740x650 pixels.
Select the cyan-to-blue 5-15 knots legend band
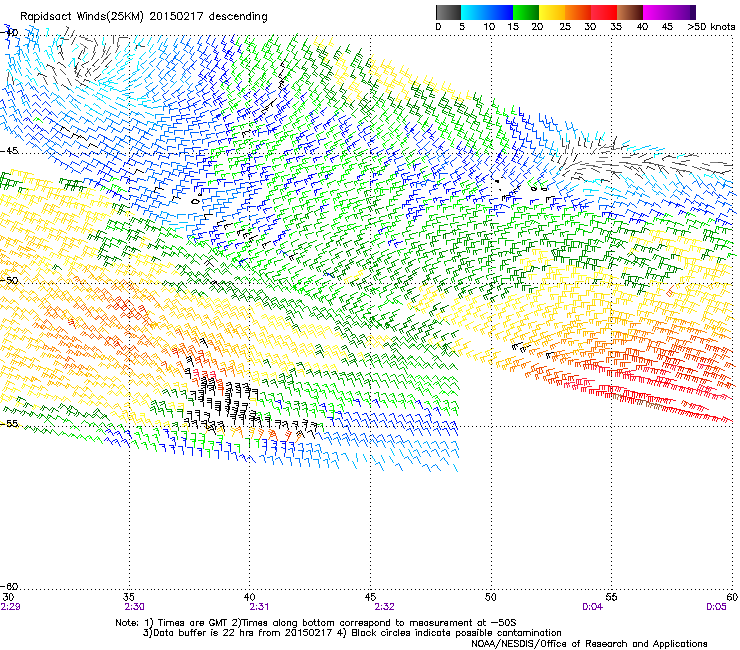tap(487, 12)
